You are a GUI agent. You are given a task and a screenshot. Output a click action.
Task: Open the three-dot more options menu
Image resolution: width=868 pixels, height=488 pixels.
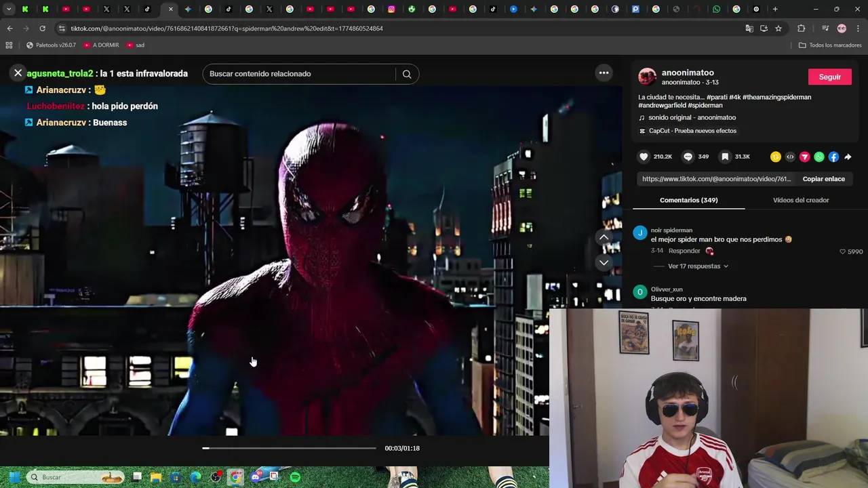coord(604,73)
